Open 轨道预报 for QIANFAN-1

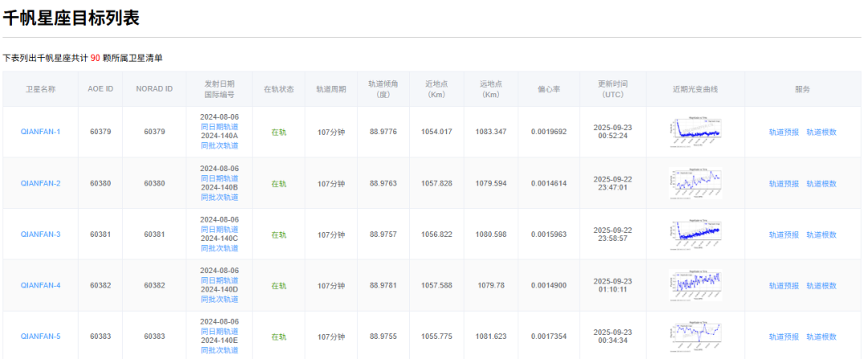(784, 133)
